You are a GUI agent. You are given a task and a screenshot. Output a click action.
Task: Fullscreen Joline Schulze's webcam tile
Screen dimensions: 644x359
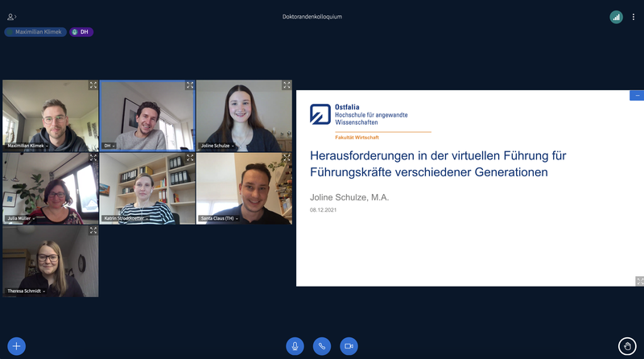pyautogui.click(x=287, y=85)
